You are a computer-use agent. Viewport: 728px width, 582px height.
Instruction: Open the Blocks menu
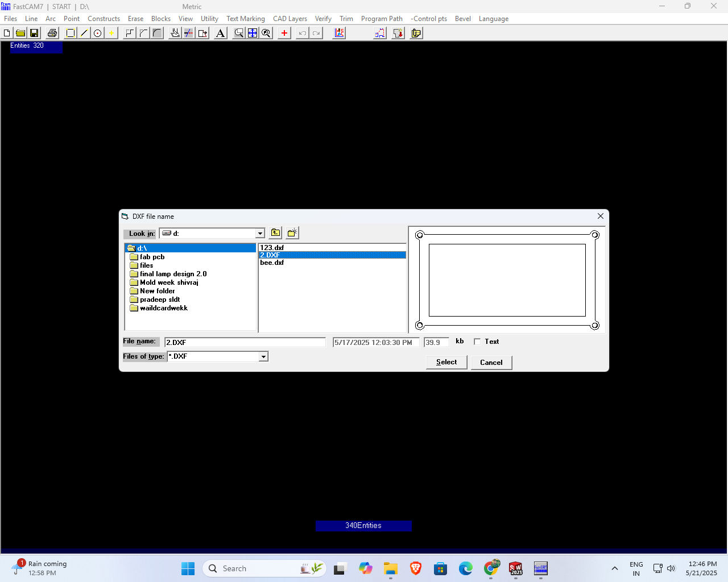tap(161, 19)
